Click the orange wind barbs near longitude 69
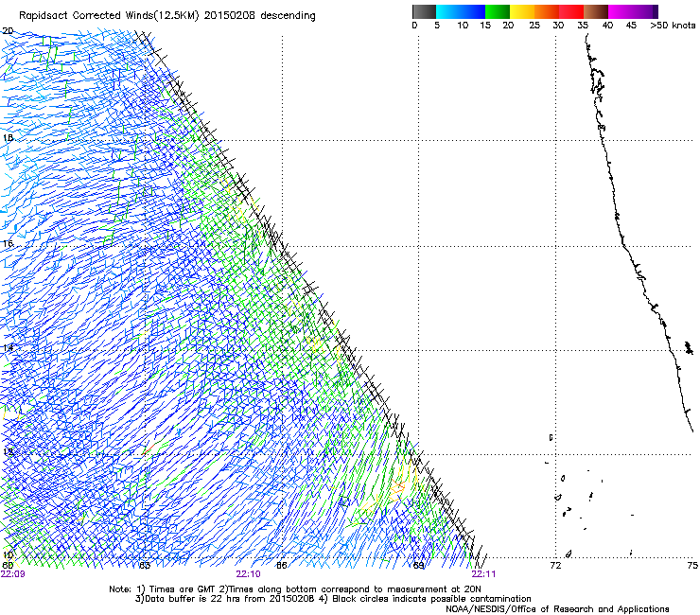The width and height of the screenshot is (700, 615). click(396, 488)
